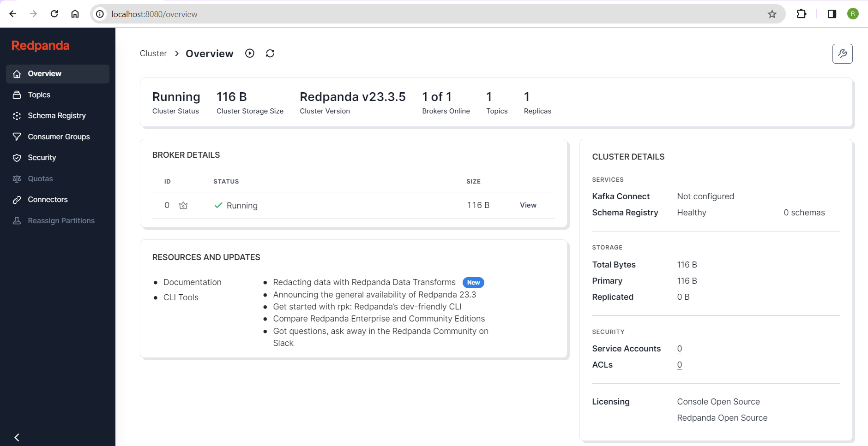Click the Security shield icon
The width and height of the screenshot is (868, 446).
(x=17, y=158)
